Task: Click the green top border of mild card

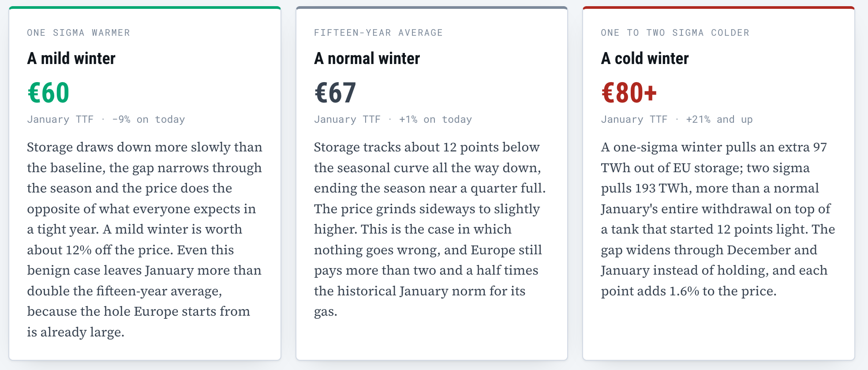Action: click(x=145, y=8)
